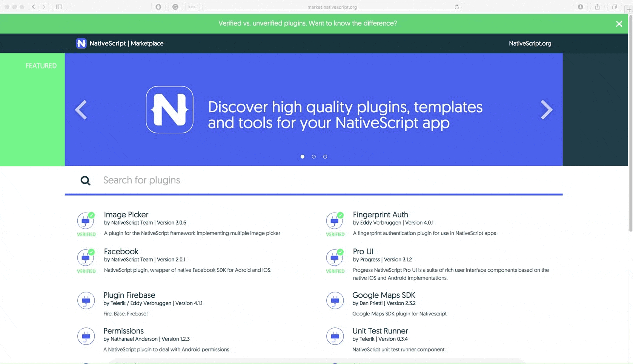Click the search magnifier icon
Image resolution: width=633 pixels, height=364 pixels.
pyautogui.click(x=85, y=180)
